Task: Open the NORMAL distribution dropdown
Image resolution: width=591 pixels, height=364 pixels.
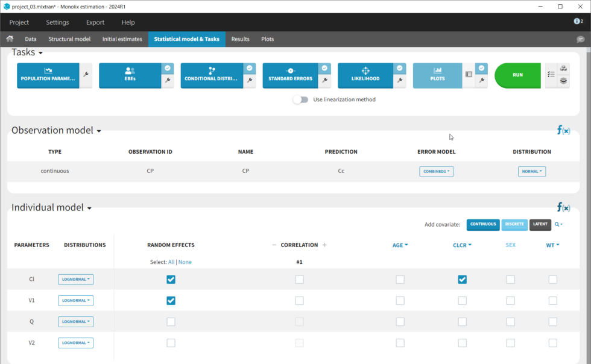Action: [531, 172]
